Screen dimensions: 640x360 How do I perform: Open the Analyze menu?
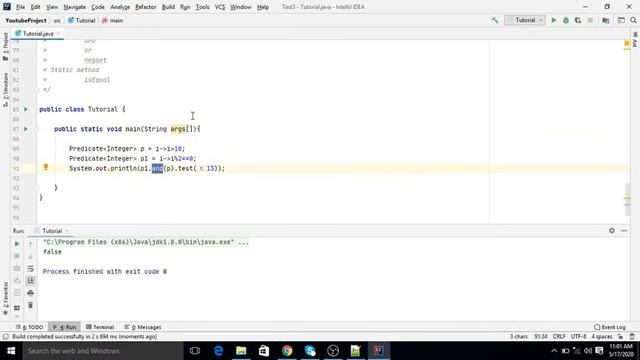[120, 7]
